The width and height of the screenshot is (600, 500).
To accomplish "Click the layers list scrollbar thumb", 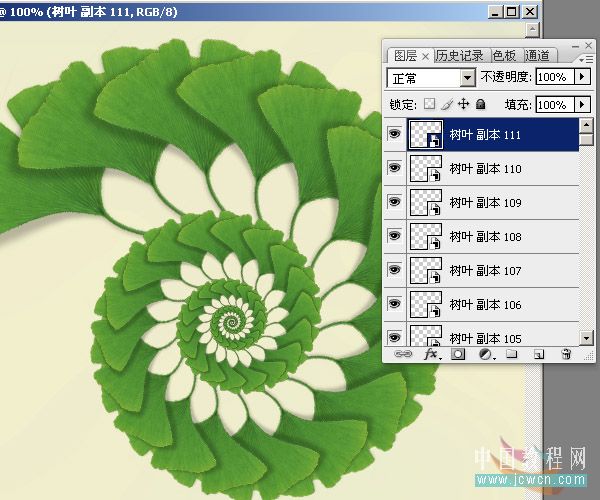I will (586, 139).
